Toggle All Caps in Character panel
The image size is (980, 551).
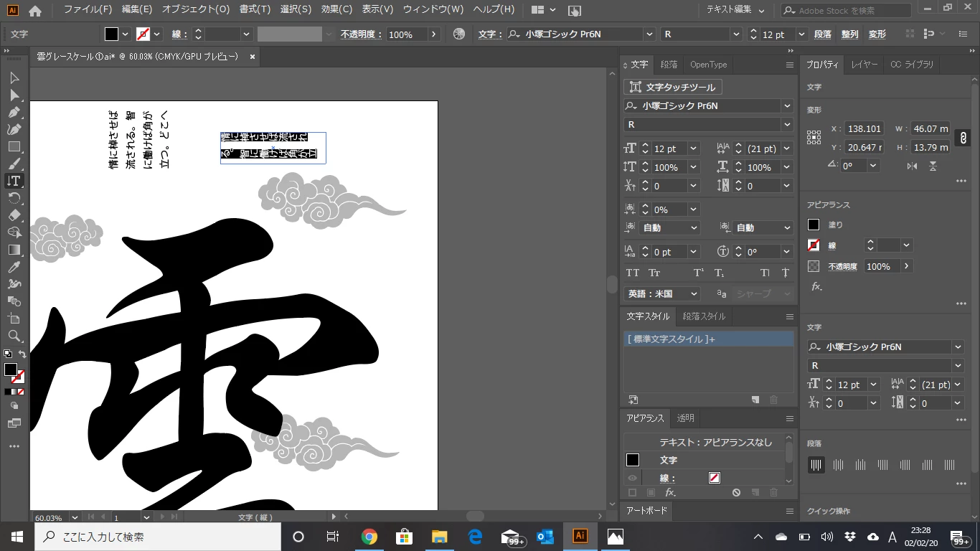(633, 273)
